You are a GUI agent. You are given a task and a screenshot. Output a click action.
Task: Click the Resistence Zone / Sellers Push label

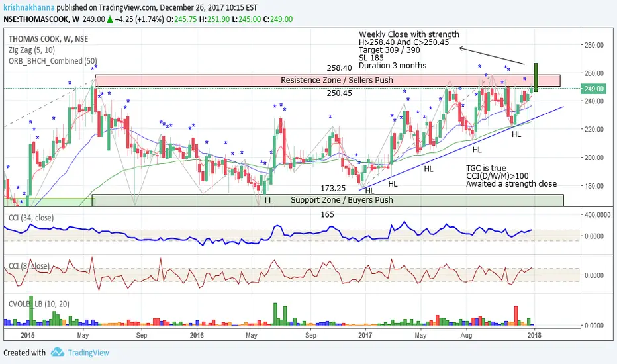tap(336, 80)
